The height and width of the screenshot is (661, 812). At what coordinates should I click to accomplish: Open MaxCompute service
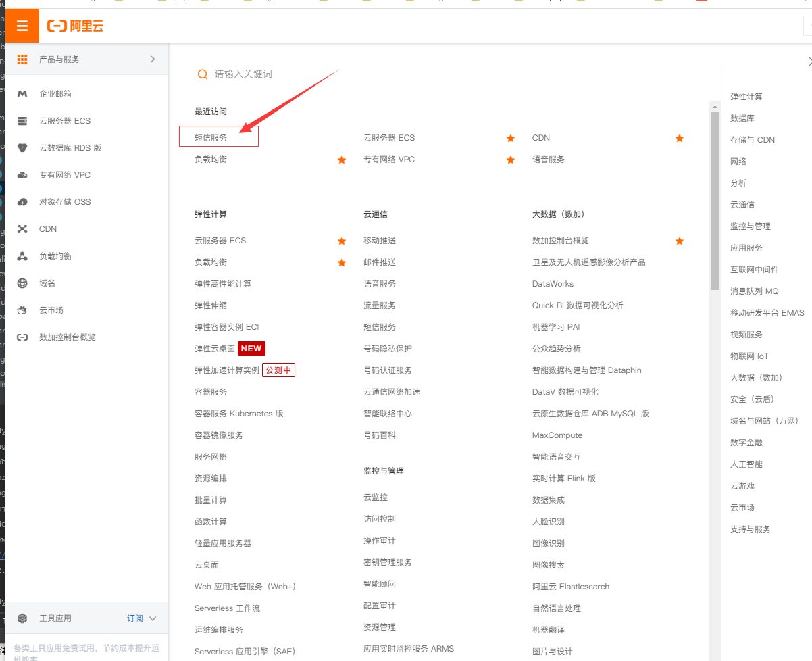click(557, 435)
